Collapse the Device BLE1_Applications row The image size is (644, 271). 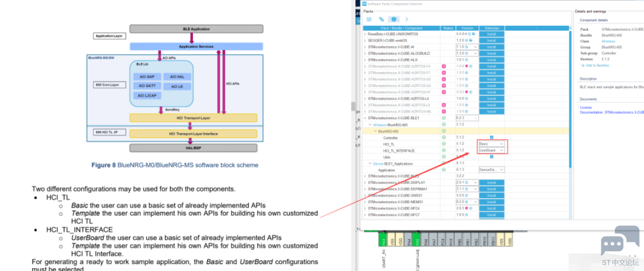point(370,163)
